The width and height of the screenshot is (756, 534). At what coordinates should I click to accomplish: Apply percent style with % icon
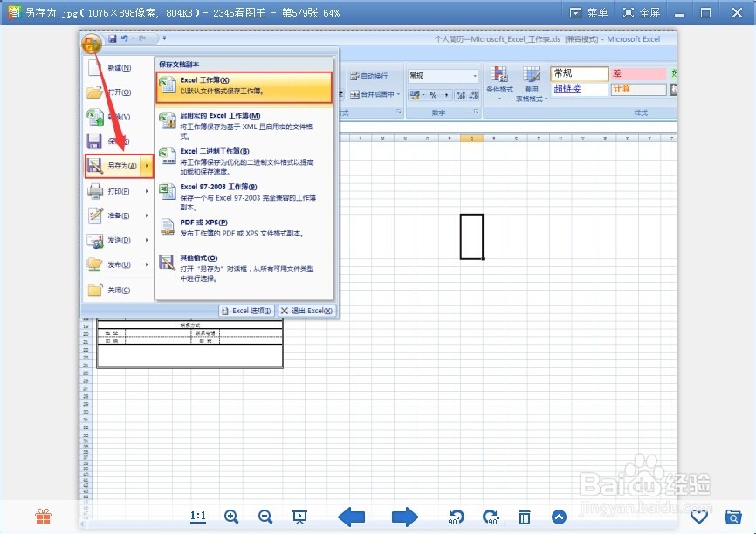pyautogui.click(x=434, y=95)
